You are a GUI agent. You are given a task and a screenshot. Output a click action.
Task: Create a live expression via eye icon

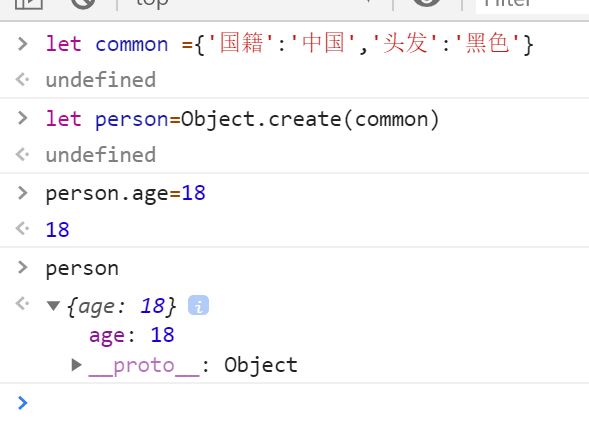click(x=427, y=3)
